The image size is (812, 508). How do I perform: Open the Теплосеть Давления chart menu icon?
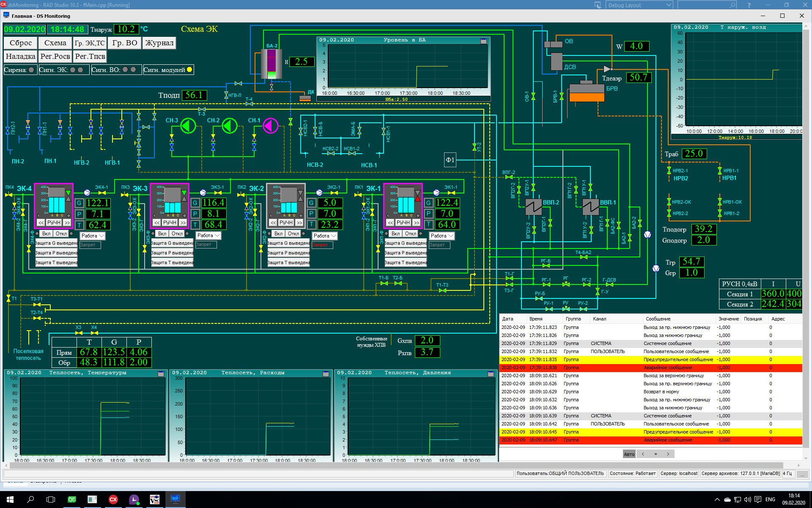tap(491, 374)
